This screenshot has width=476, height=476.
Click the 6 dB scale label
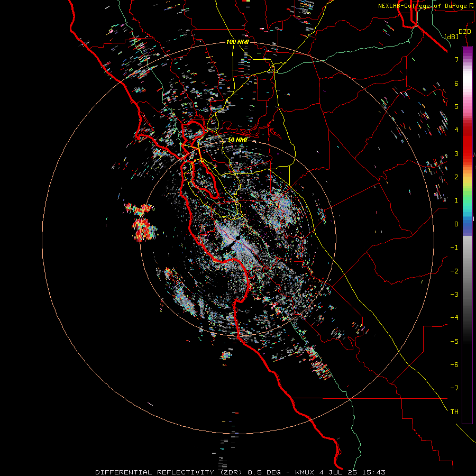(456, 83)
